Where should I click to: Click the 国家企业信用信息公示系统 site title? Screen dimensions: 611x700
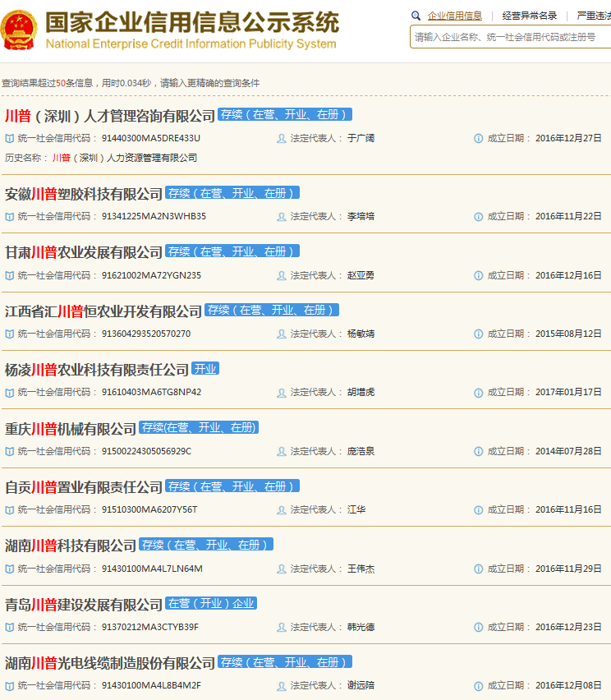(192, 22)
